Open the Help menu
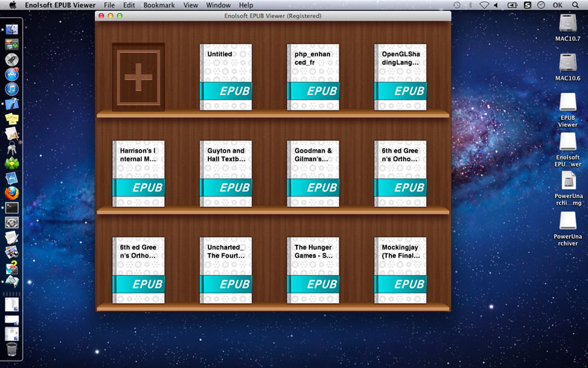Screen dimensions: 588x368 [246, 5]
